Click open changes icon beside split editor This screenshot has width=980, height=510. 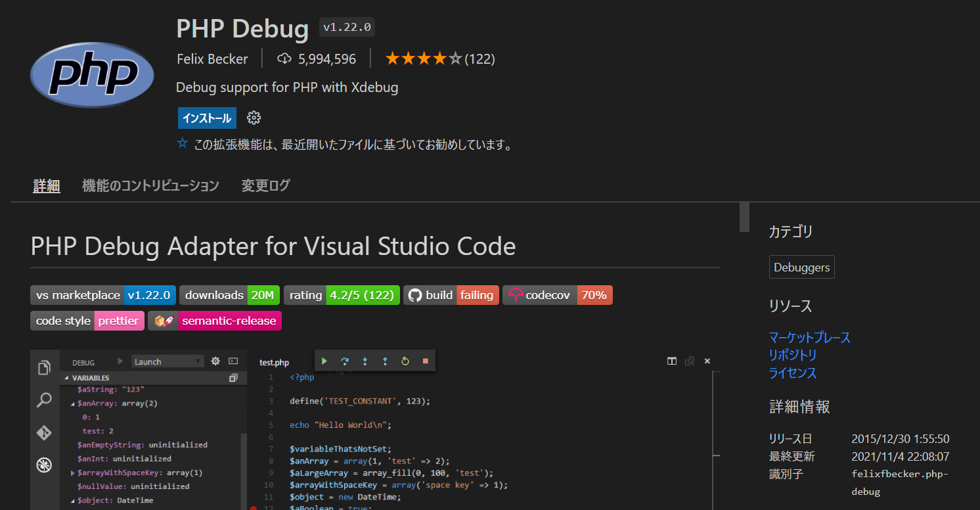(690, 361)
